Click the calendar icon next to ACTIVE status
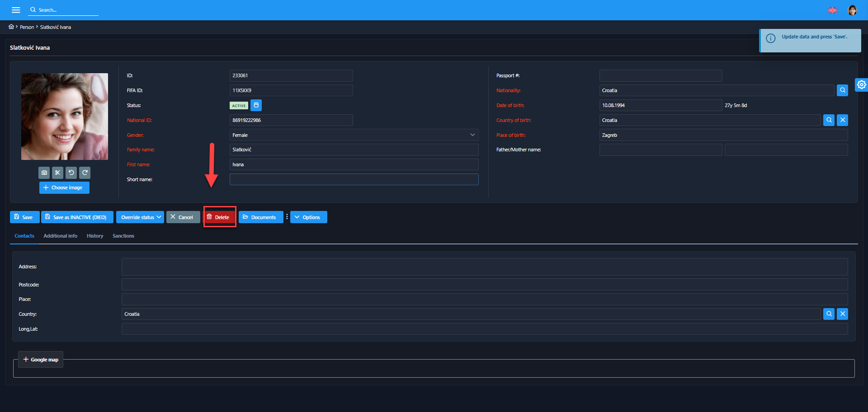868x412 pixels. point(256,105)
